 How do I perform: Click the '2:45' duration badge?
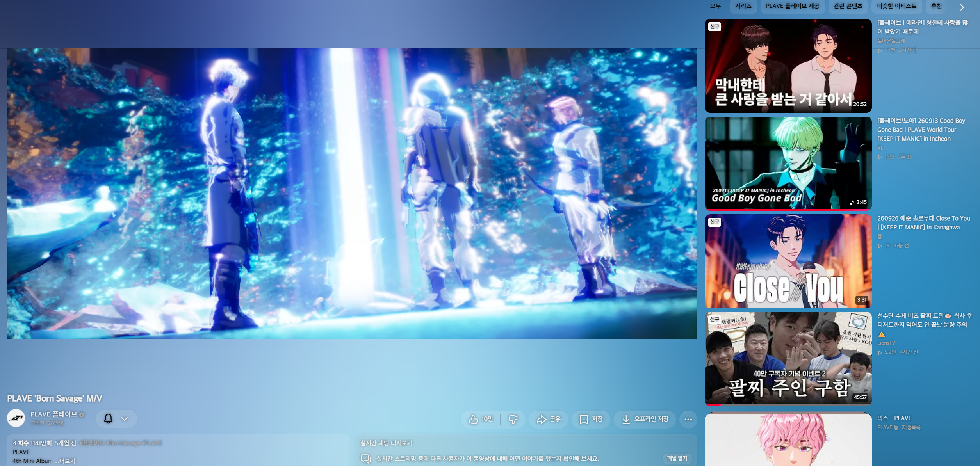click(x=859, y=202)
